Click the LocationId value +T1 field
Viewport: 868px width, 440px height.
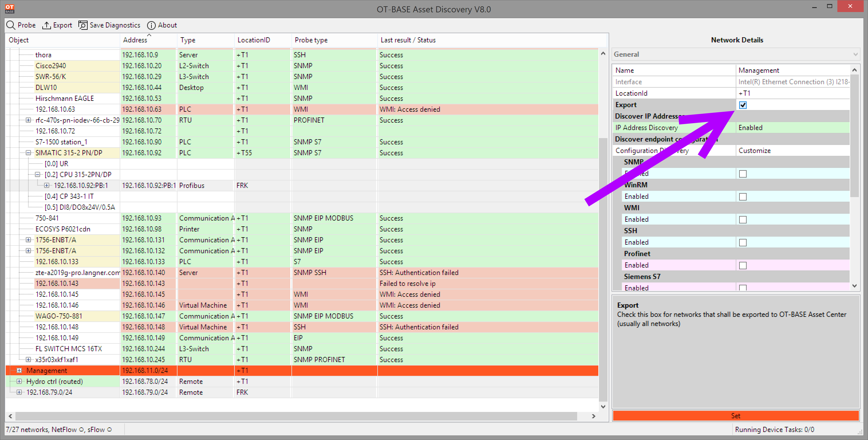[792, 93]
